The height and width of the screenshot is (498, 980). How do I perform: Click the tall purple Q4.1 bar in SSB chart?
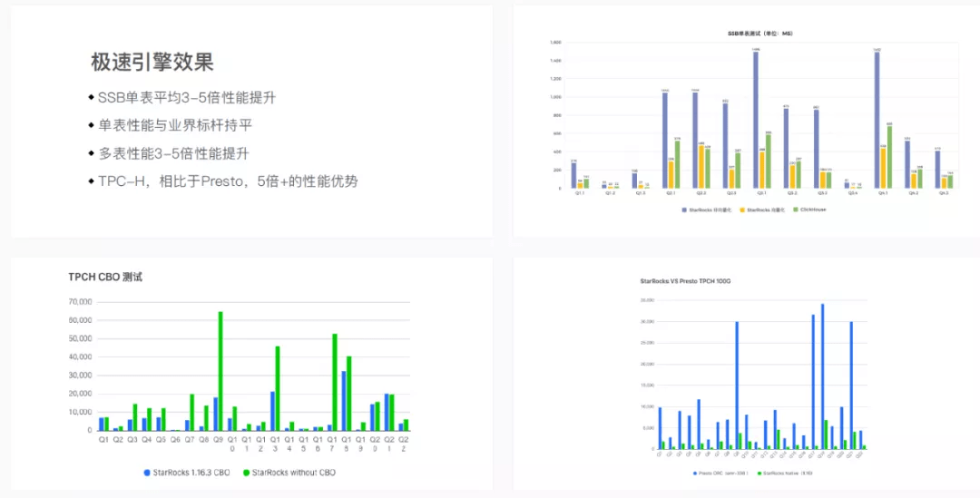click(x=877, y=120)
